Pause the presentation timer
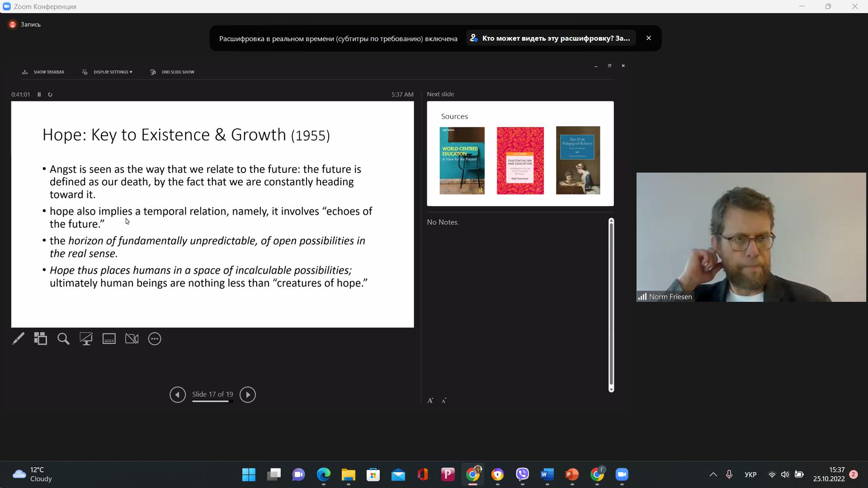This screenshot has width=868, height=488. point(39,94)
